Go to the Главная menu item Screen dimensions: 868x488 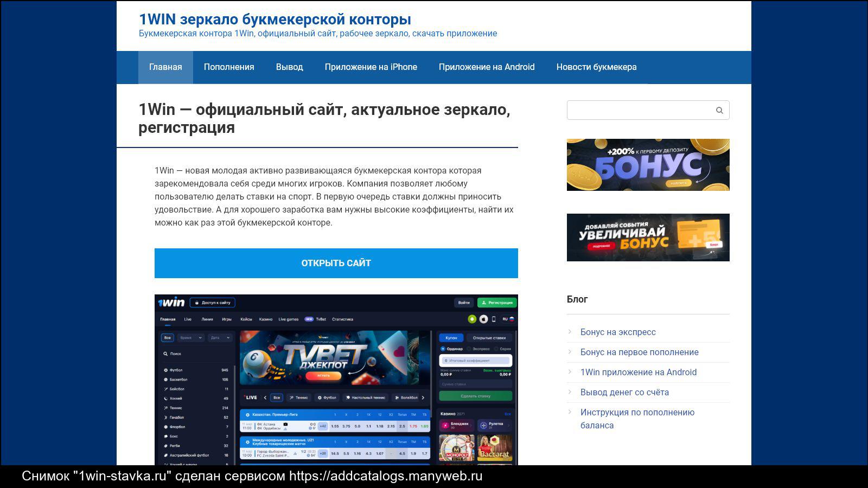click(x=165, y=67)
